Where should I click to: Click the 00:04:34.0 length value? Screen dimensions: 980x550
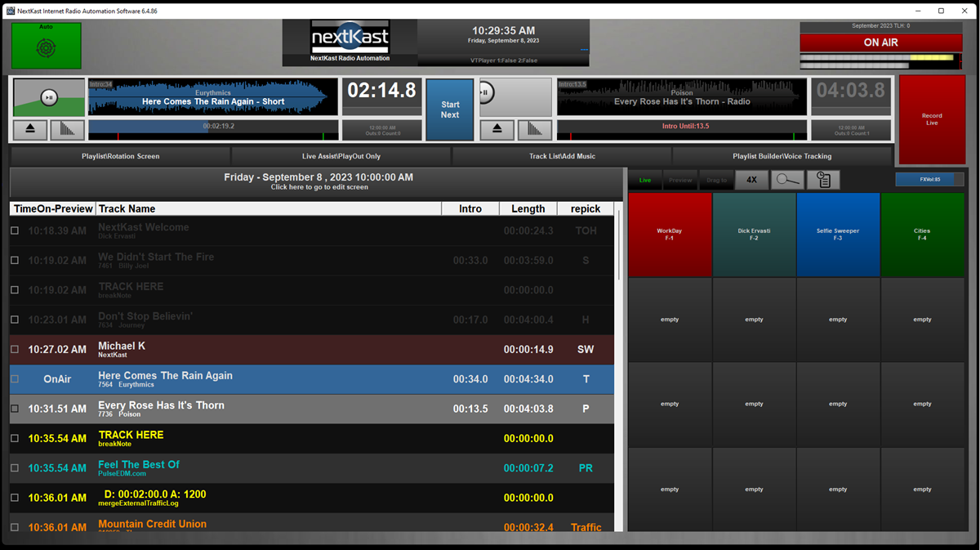click(x=528, y=379)
